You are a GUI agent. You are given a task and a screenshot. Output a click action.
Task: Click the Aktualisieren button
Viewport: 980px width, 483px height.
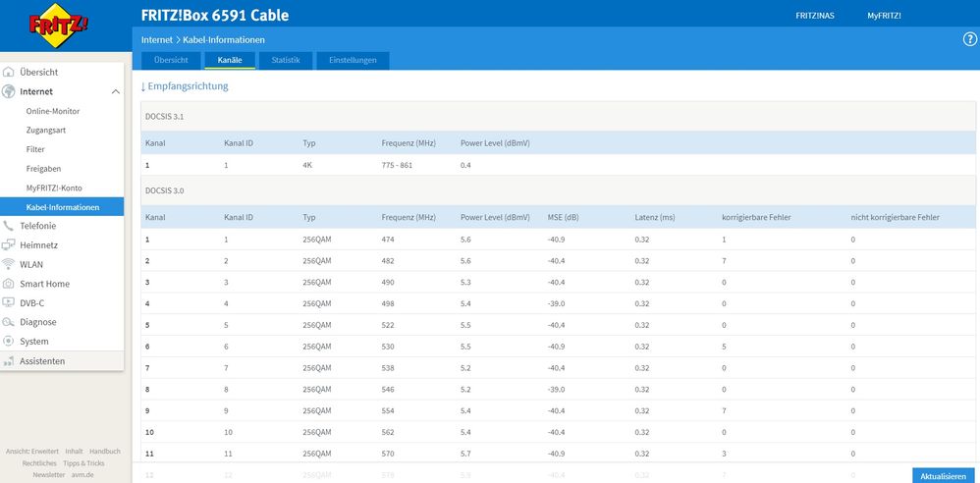(x=943, y=475)
